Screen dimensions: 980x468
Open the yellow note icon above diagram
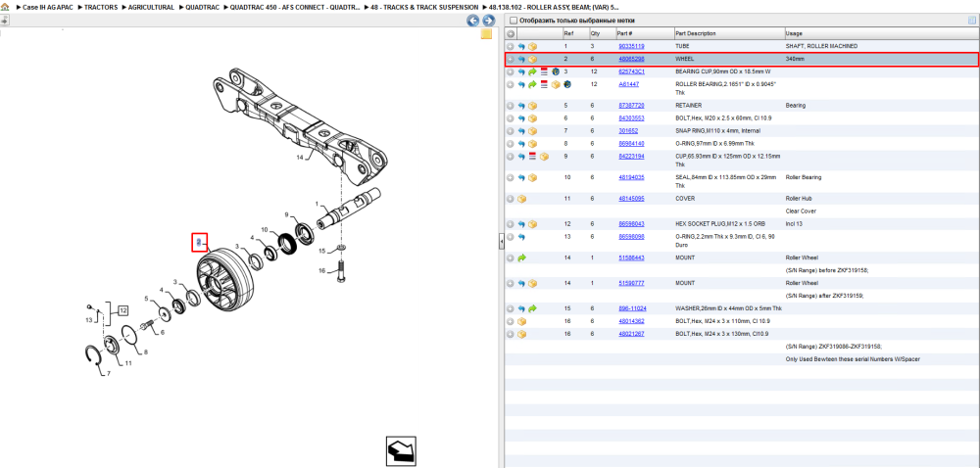(x=486, y=34)
